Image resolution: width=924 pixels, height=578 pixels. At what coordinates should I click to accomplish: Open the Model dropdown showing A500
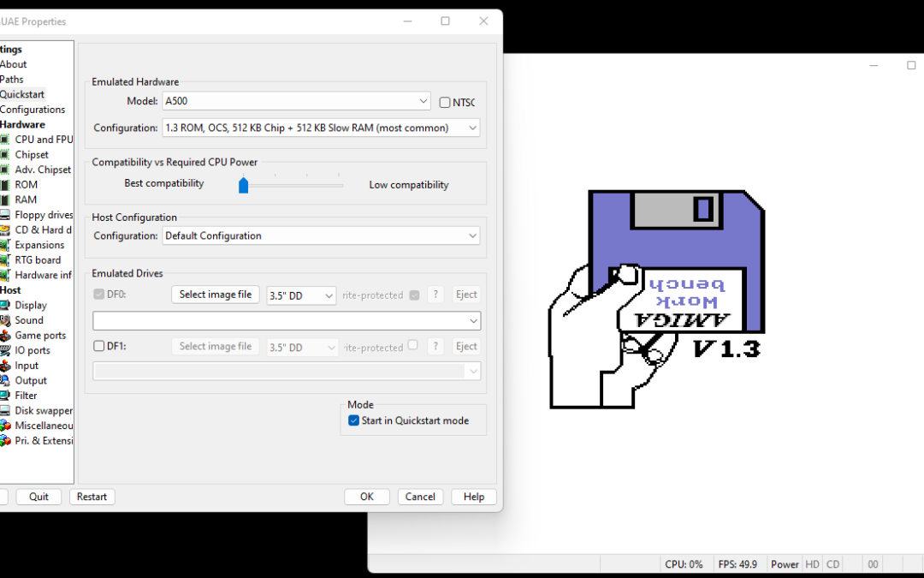[296, 101]
